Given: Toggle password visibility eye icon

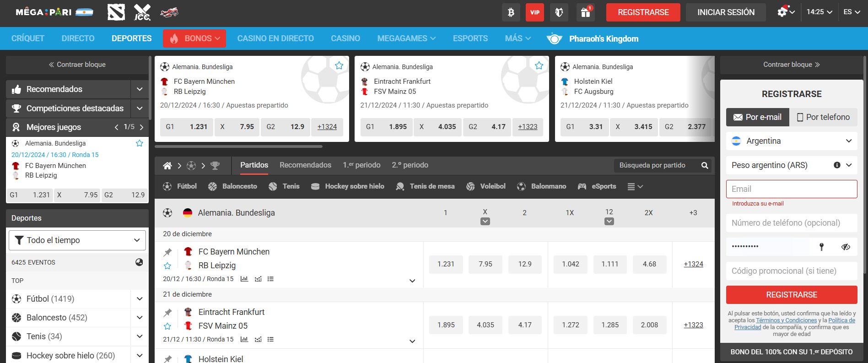Looking at the screenshot, I should pyautogui.click(x=845, y=247).
